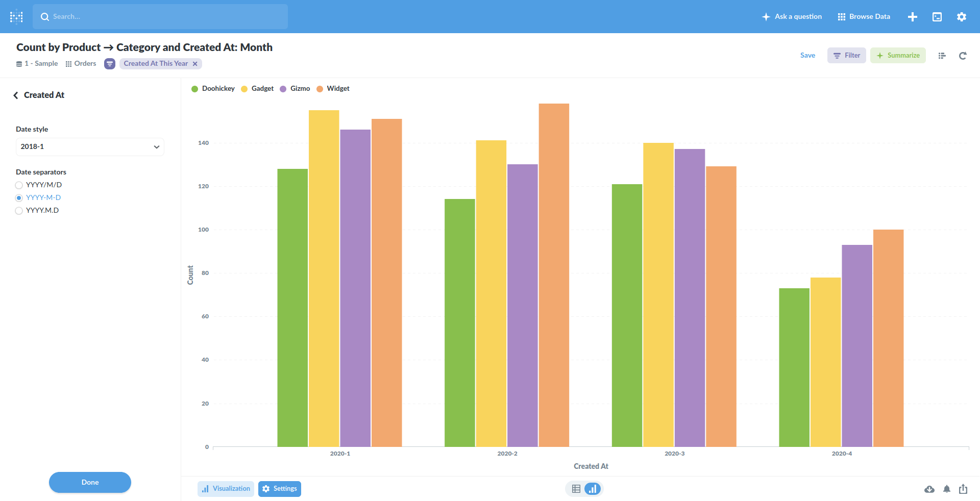Open Metabase admin settings gear
Image resolution: width=980 pixels, height=501 pixels.
tap(962, 16)
